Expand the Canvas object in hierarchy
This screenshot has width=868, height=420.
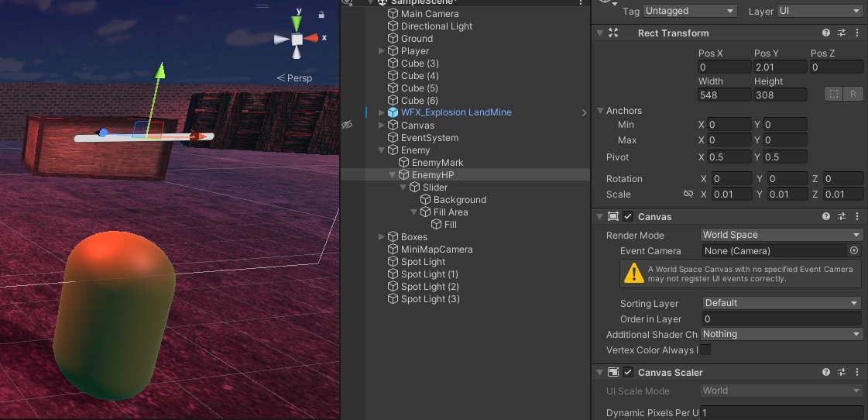(381, 126)
